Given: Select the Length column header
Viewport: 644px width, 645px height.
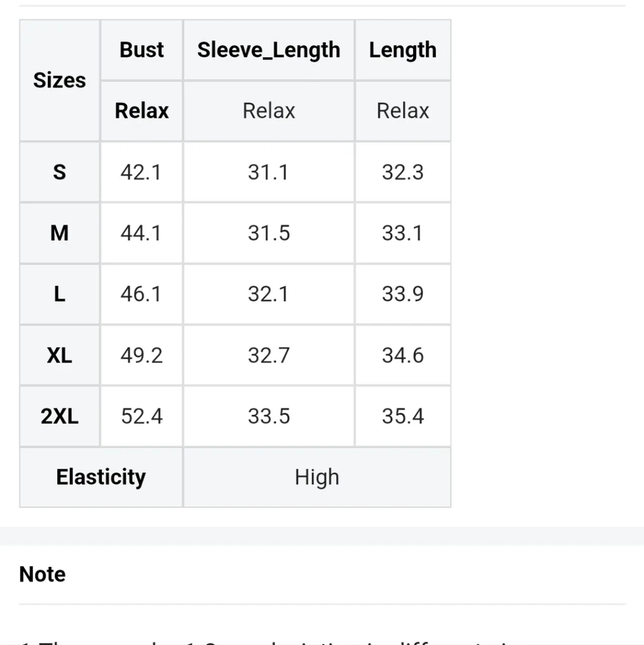Looking at the screenshot, I should (402, 50).
